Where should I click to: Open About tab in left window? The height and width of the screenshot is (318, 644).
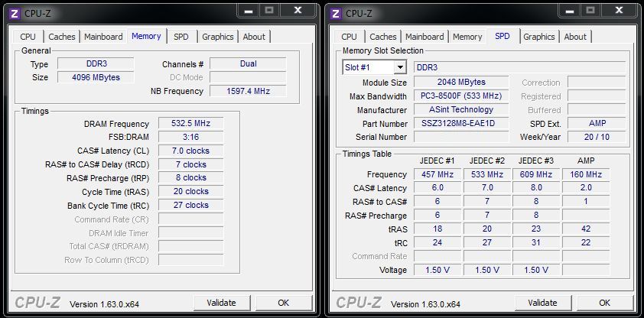[254, 37]
